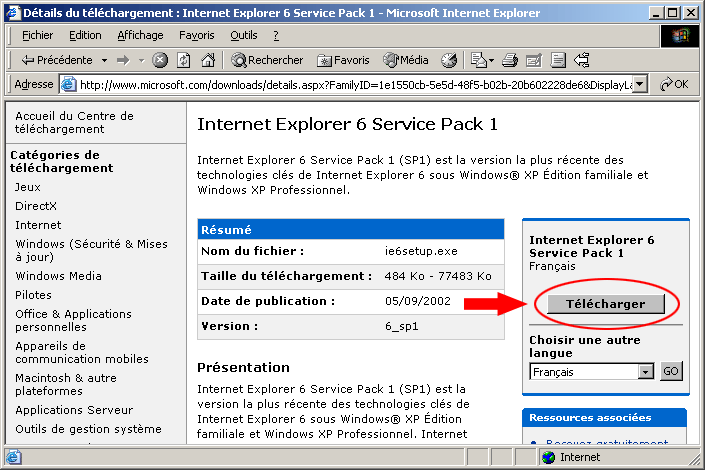Click the forward navigation arrow
705x470 pixels.
123,60
